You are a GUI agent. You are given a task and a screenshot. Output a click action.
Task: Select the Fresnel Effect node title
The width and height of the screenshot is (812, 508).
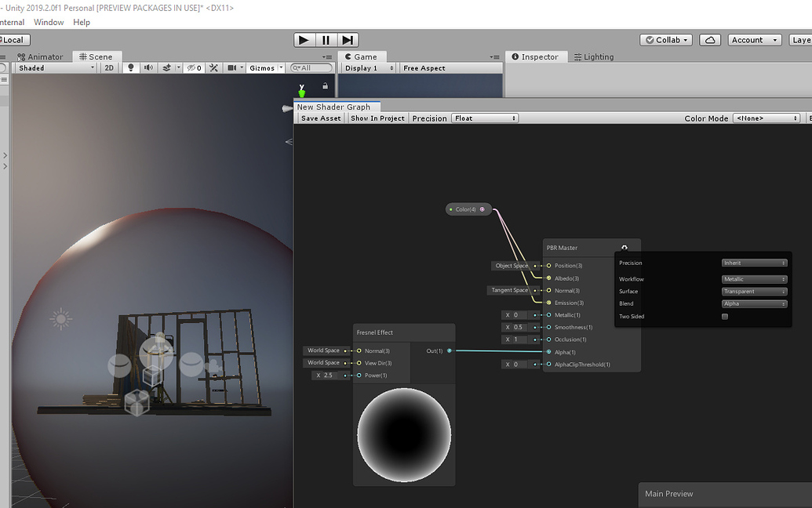374,332
